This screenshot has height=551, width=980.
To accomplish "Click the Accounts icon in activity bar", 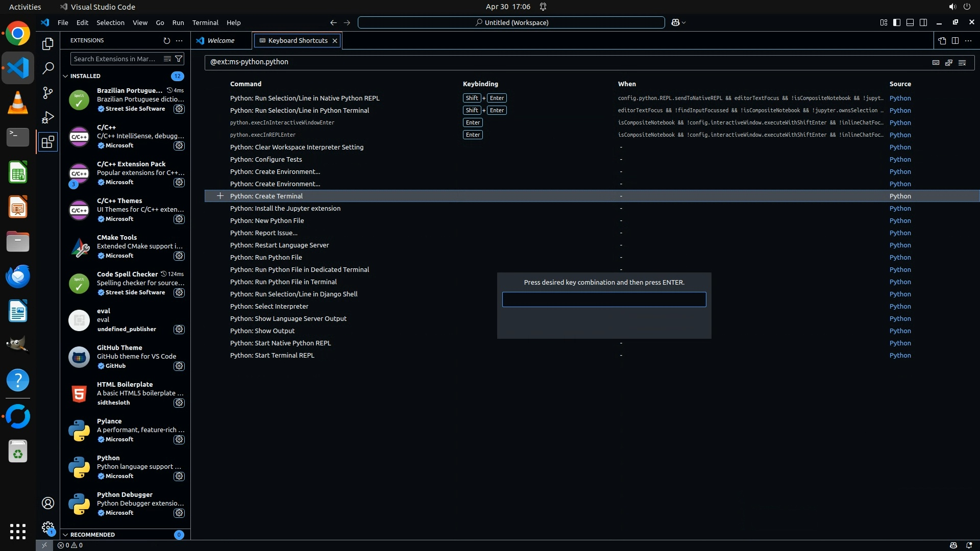I will [47, 503].
